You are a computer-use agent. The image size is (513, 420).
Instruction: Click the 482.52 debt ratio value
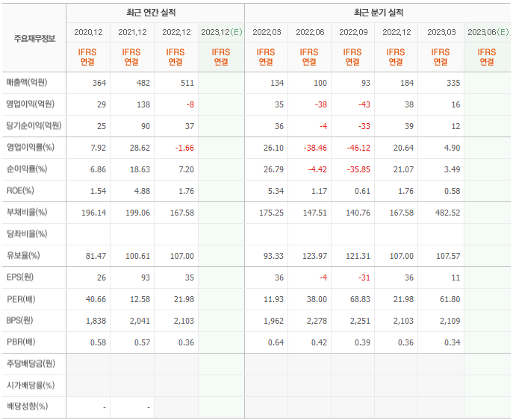[x=447, y=213]
